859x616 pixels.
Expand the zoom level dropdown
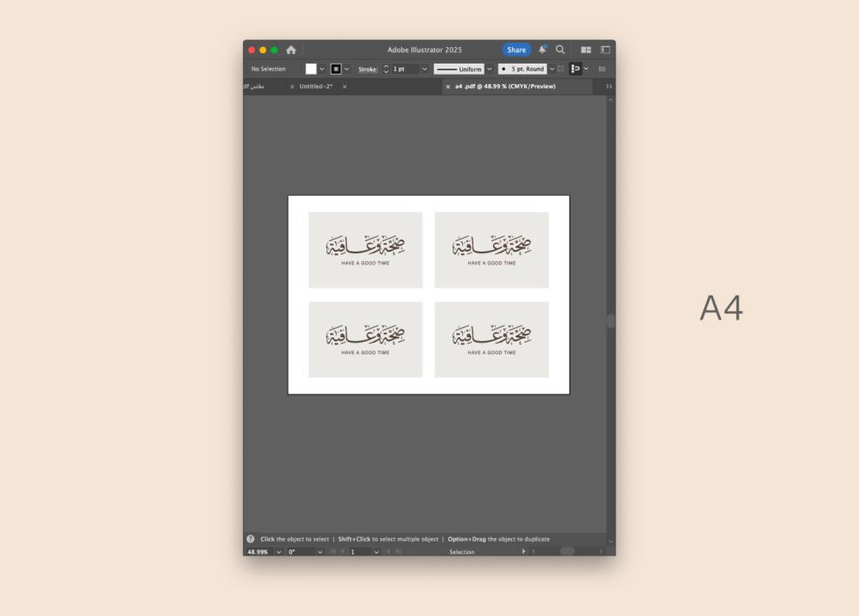(x=278, y=552)
